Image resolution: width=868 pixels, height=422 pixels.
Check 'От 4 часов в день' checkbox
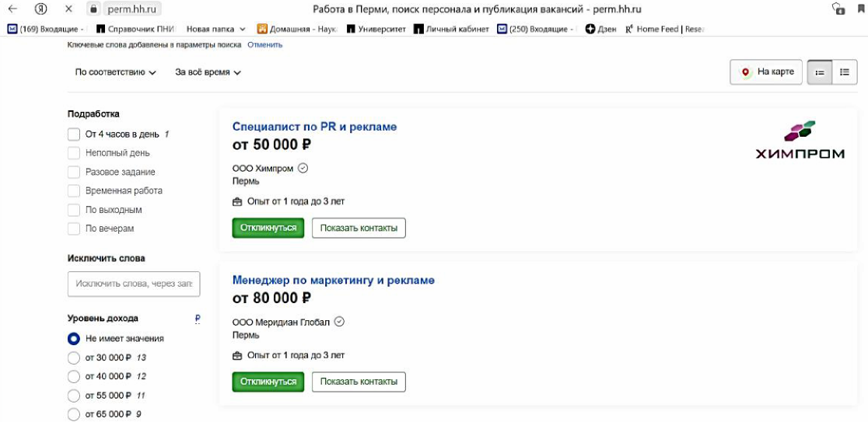[74, 134]
